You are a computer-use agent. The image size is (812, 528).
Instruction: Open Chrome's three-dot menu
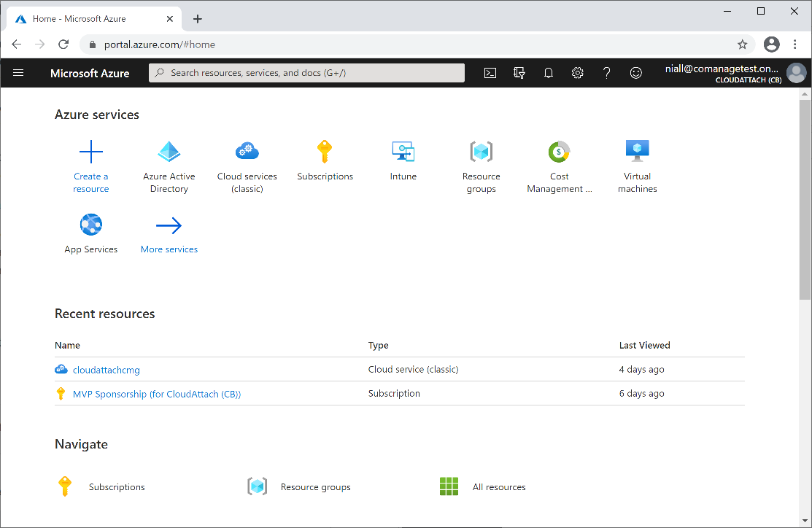click(795, 44)
